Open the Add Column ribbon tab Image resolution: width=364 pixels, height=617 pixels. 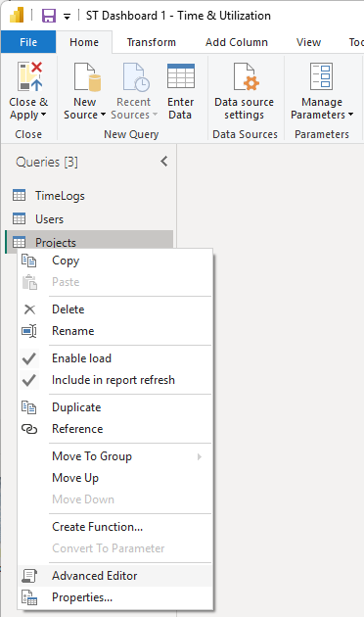click(237, 42)
